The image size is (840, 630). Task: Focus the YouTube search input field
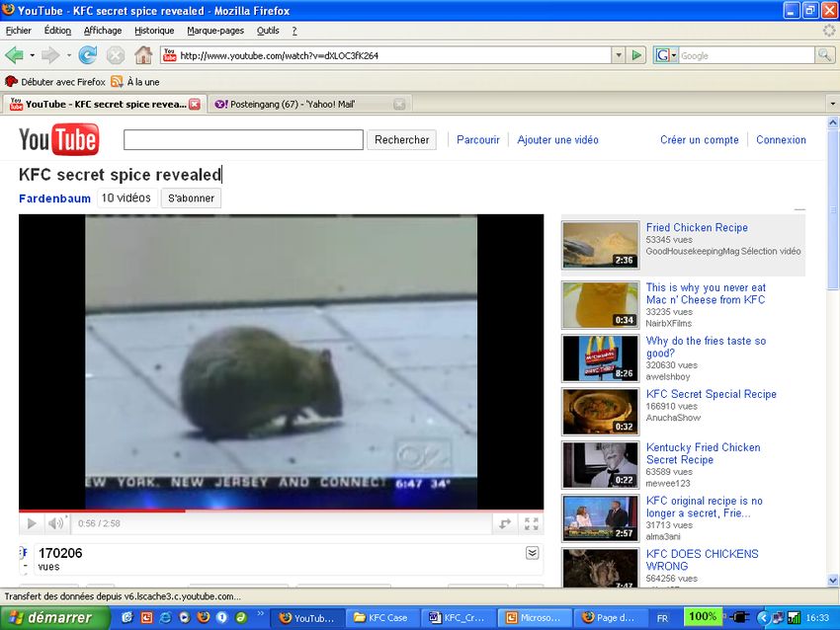click(x=243, y=139)
